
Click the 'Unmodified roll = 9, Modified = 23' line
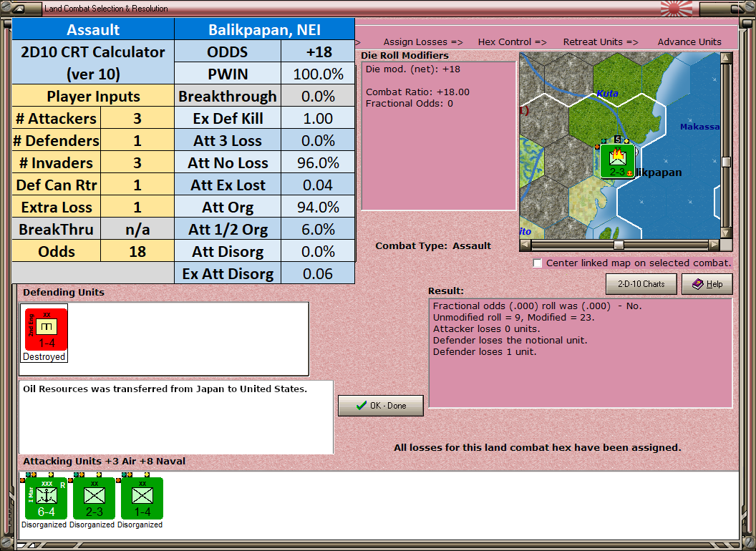click(x=513, y=317)
